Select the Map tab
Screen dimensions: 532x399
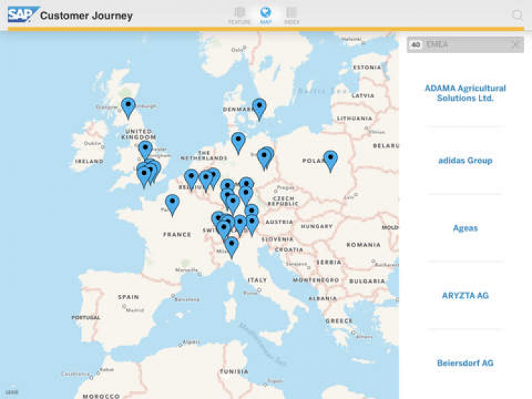coord(266,16)
